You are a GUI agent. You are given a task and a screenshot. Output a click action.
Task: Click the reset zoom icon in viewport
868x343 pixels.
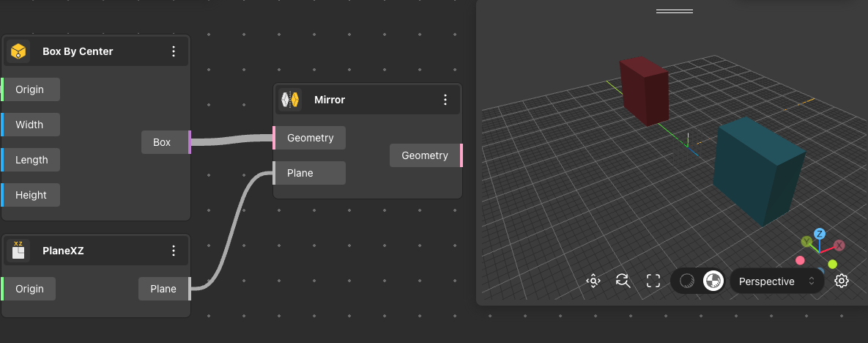pyautogui.click(x=623, y=281)
